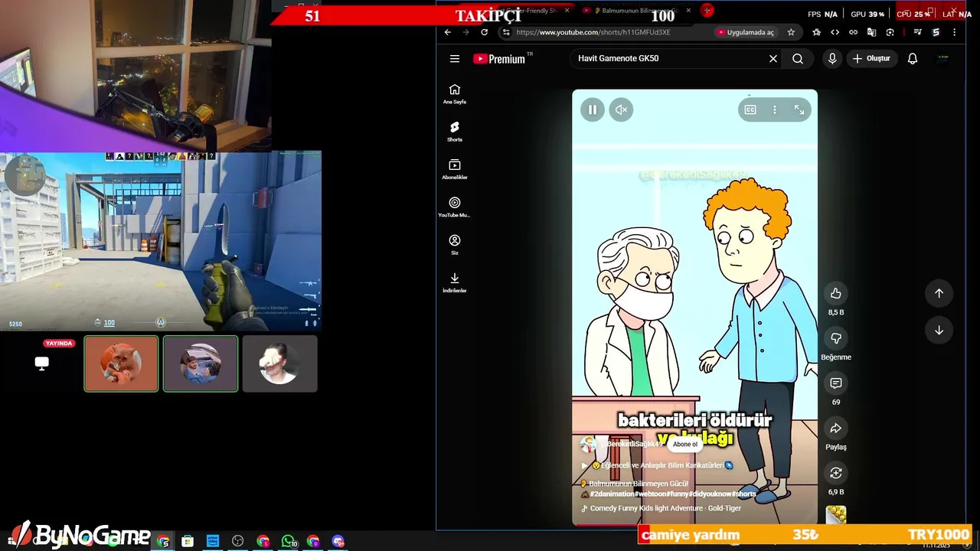Open the YouTube hamburger guide menu
Screen dimensions: 980x551
pyautogui.click(x=455, y=59)
